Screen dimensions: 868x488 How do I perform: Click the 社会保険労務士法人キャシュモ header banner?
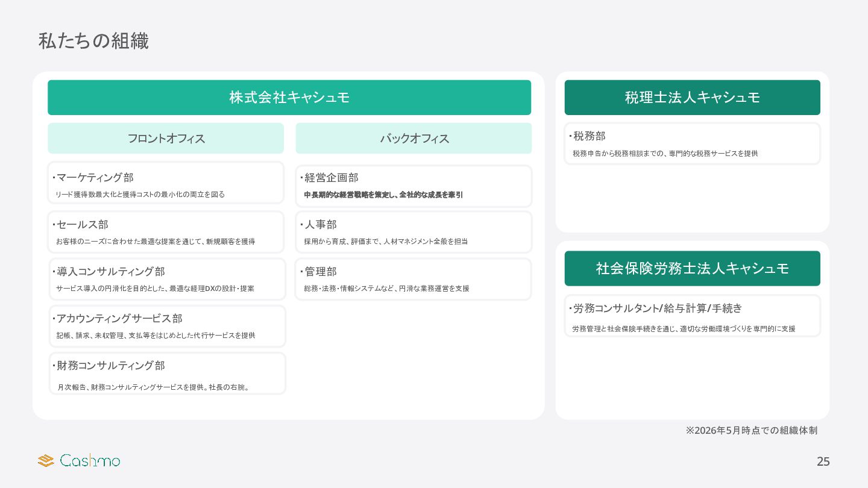tap(693, 269)
